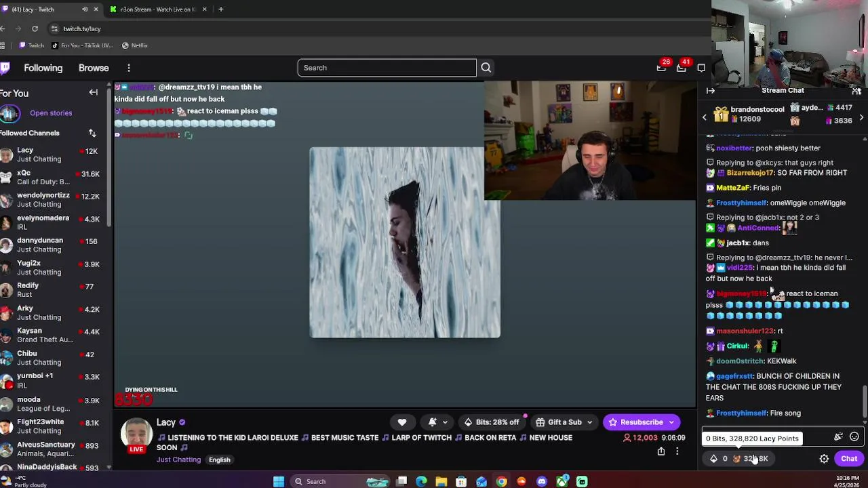Open the Whispers speech bubble icon
868x488 pixels.
point(701,68)
